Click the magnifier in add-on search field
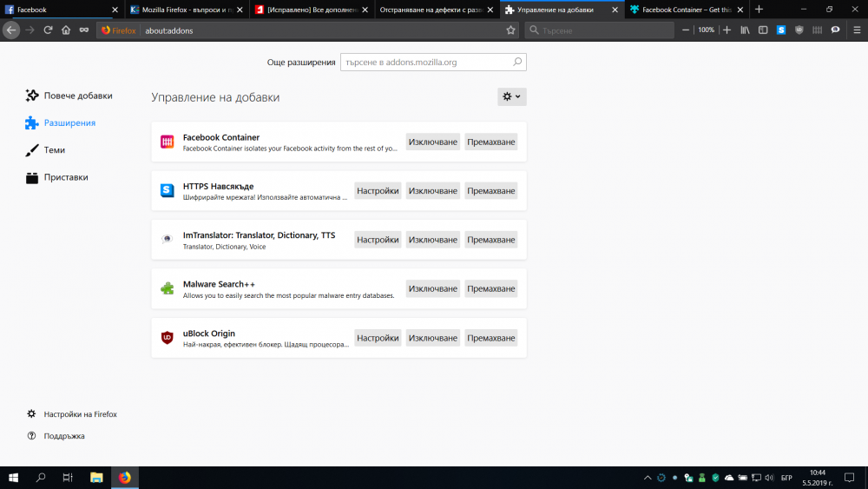This screenshot has height=489, width=868. coord(517,62)
